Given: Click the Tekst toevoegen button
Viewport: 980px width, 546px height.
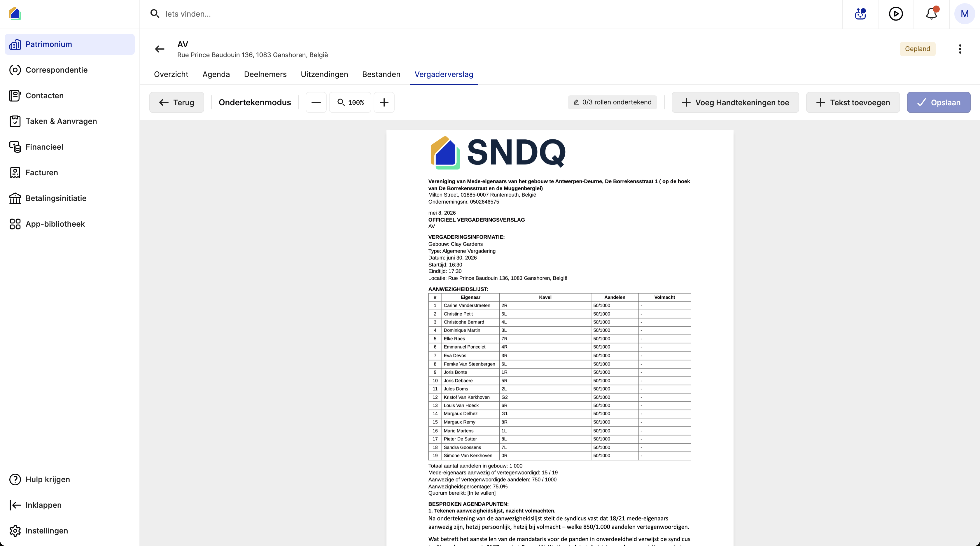Looking at the screenshot, I should (x=853, y=102).
